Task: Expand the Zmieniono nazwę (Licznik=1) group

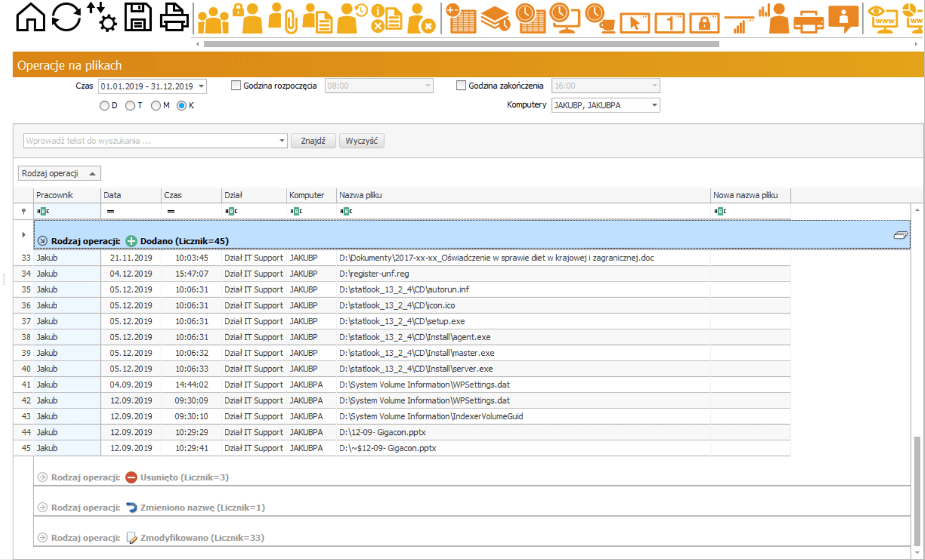Action: [42, 507]
